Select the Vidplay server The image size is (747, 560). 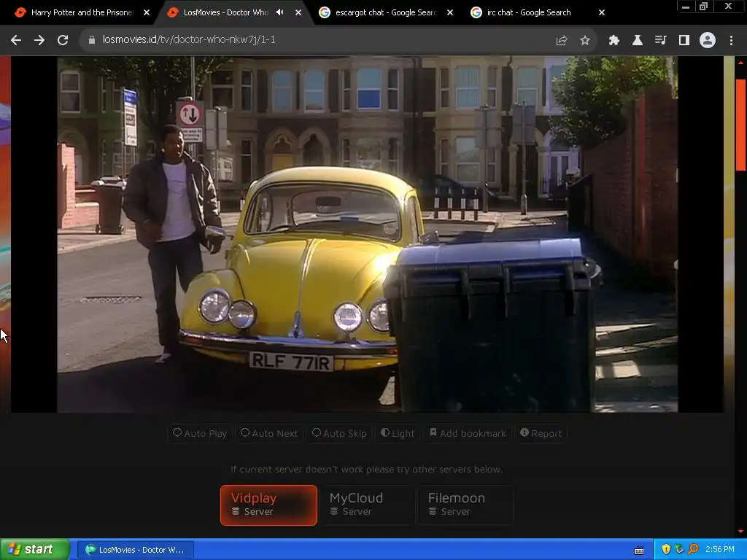click(x=268, y=505)
